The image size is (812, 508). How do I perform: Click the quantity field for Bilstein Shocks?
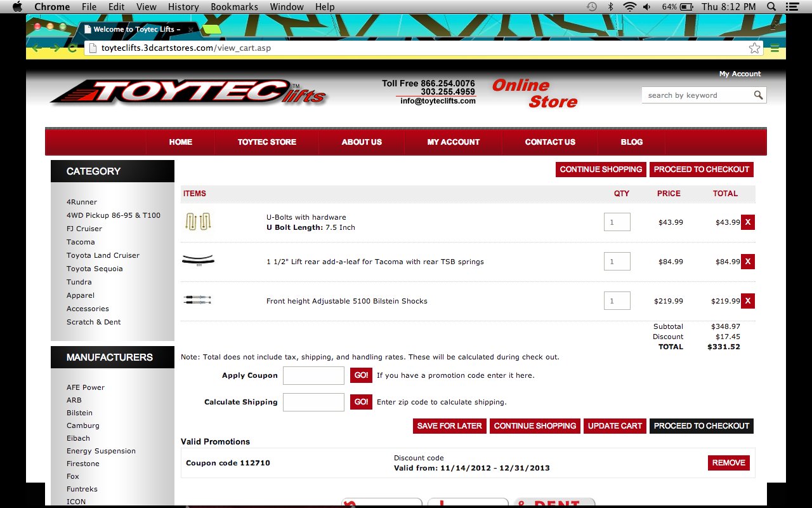[617, 301]
